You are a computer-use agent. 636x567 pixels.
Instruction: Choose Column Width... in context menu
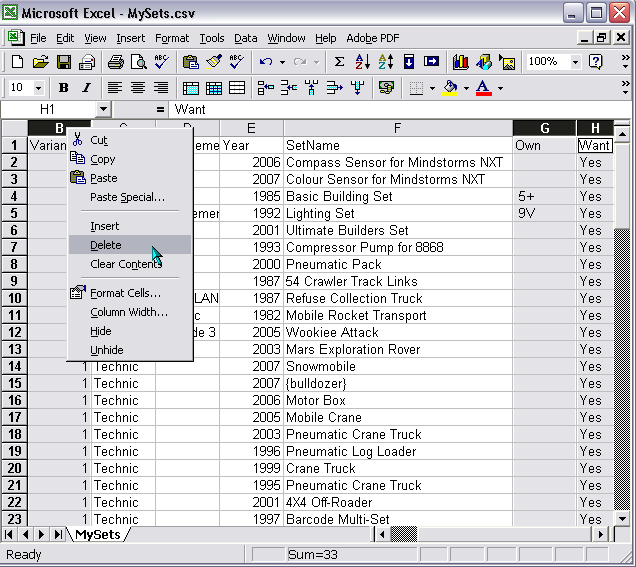130,312
